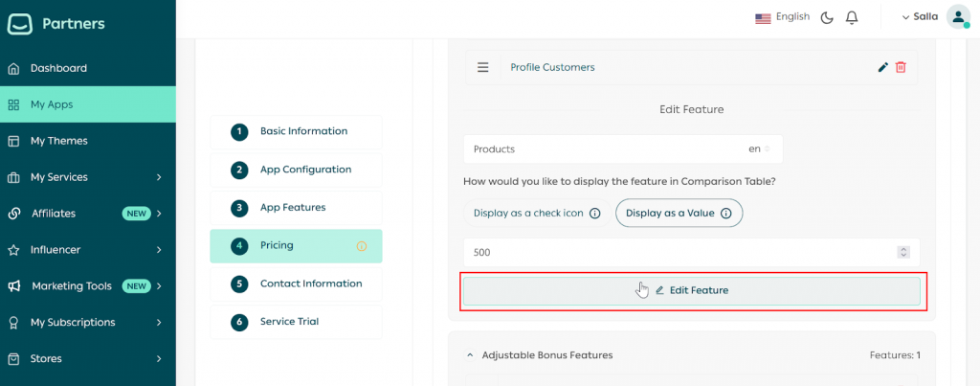Viewport: 980px width, 386px height.
Task: Click the drag handle beside Profile Customers
Action: click(x=482, y=67)
